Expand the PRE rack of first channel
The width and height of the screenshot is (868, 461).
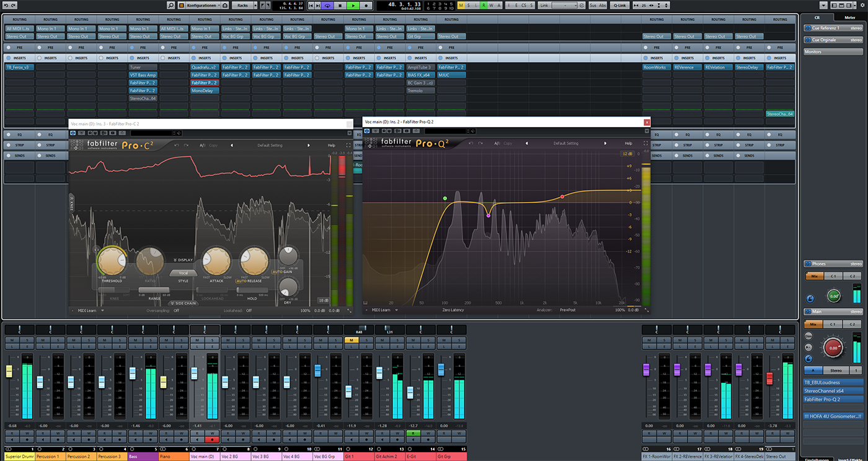coord(19,47)
